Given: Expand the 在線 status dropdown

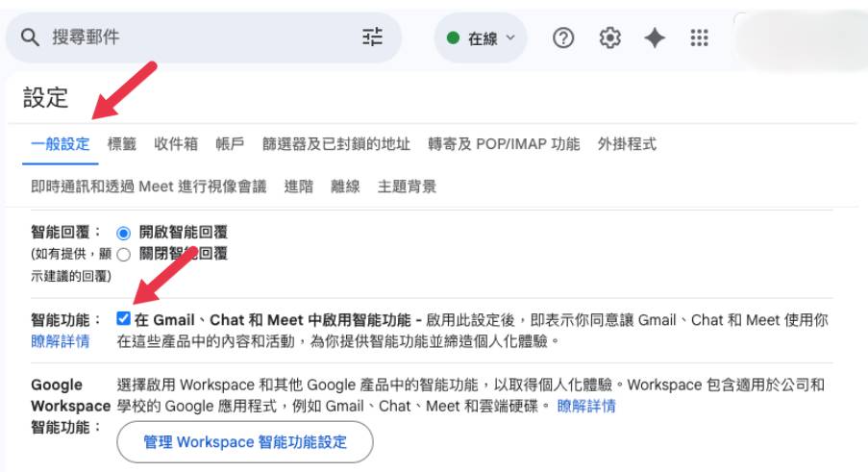Looking at the screenshot, I should [x=481, y=38].
